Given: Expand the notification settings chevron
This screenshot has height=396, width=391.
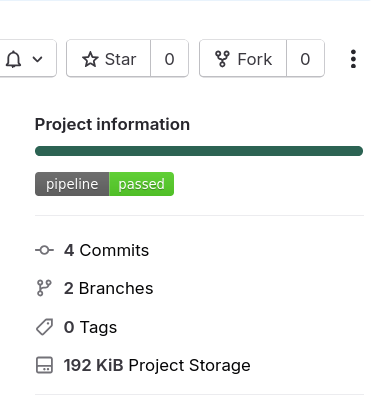Looking at the screenshot, I should click(38, 59).
